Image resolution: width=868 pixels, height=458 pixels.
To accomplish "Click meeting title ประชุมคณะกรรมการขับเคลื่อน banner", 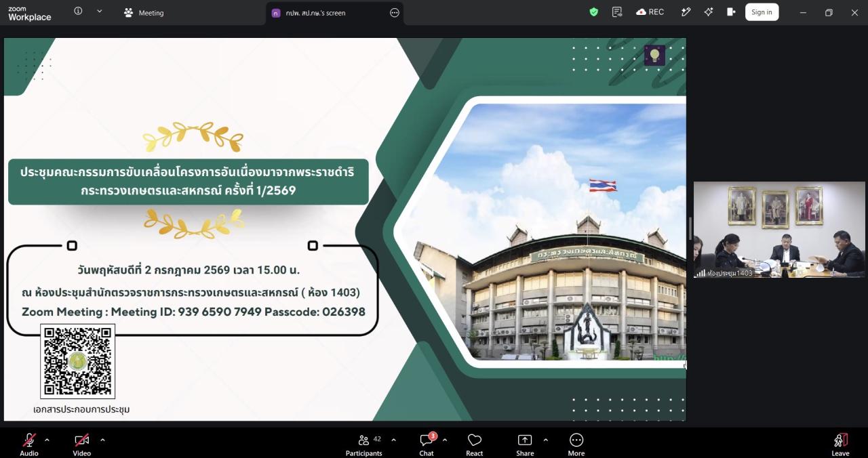I will pos(188,182).
